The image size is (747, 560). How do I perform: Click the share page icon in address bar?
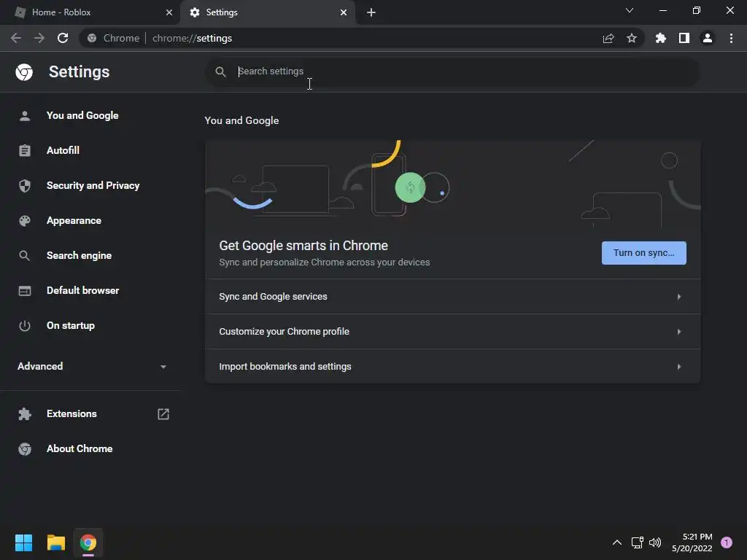608,38
